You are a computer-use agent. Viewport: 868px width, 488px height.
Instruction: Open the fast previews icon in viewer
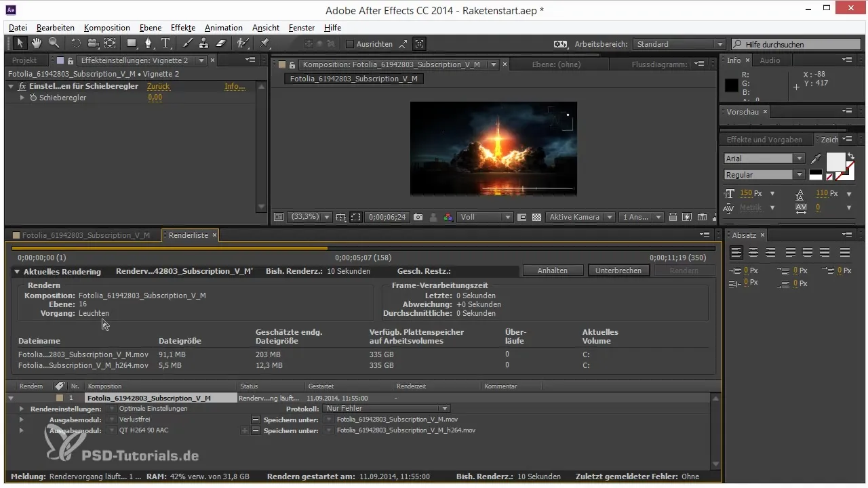pos(687,218)
